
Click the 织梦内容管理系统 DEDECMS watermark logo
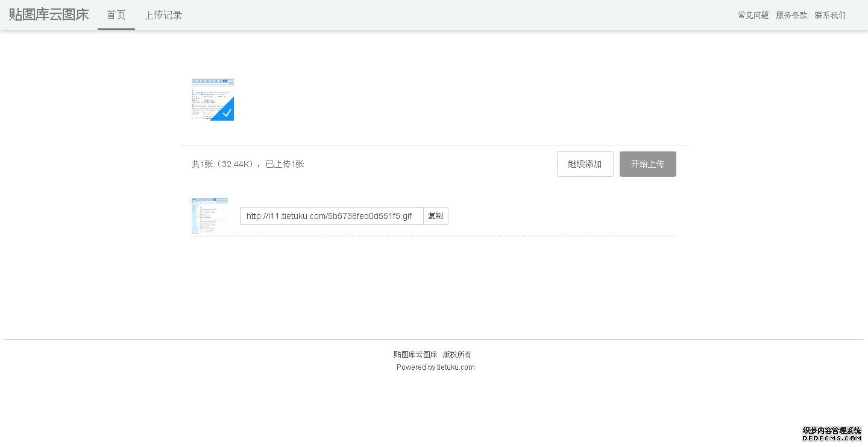[x=832, y=434]
